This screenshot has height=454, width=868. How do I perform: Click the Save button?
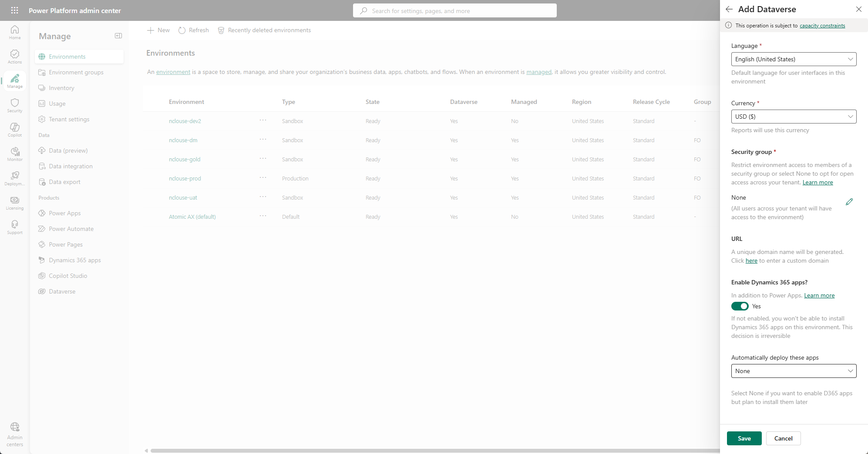pyautogui.click(x=744, y=438)
